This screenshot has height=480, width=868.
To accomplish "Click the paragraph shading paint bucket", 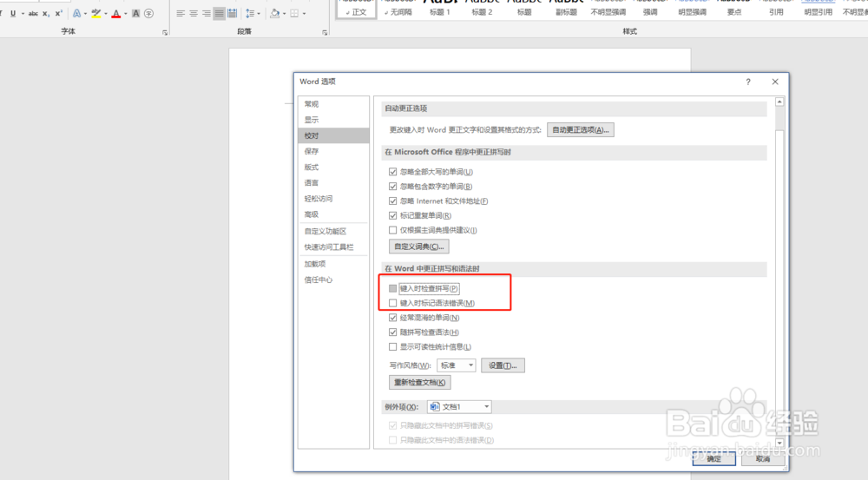I will (274, 13).
